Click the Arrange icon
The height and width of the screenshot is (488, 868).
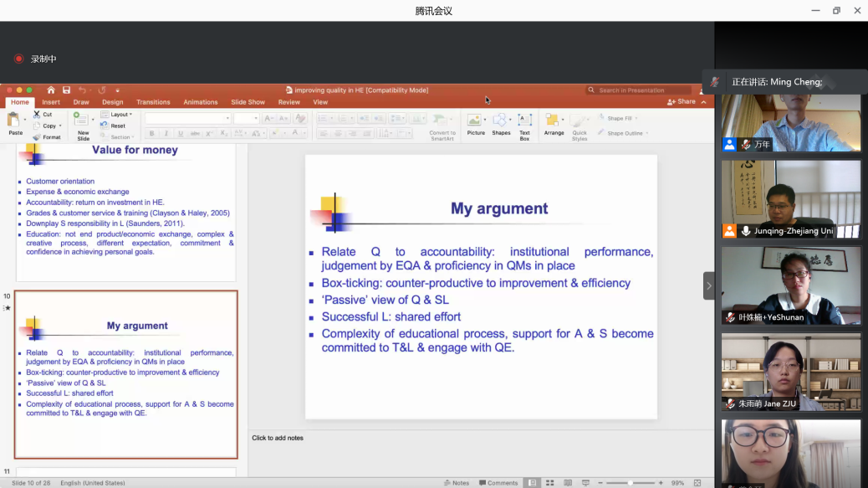(x=554, y=122)
